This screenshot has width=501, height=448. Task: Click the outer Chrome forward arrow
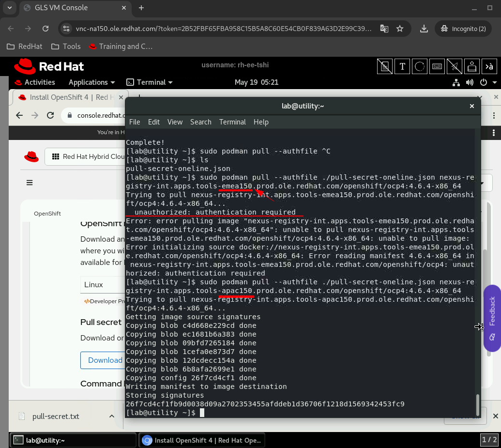[28, 29]
